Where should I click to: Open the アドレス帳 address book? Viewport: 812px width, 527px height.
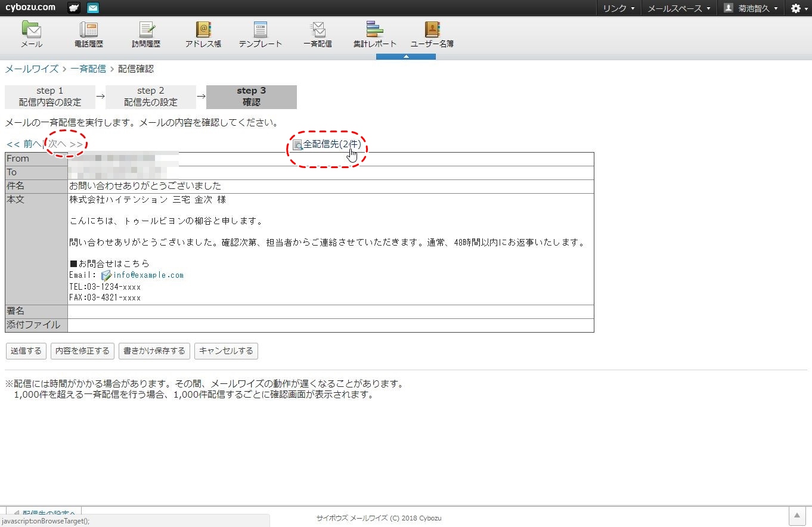[x=203, y=35]
